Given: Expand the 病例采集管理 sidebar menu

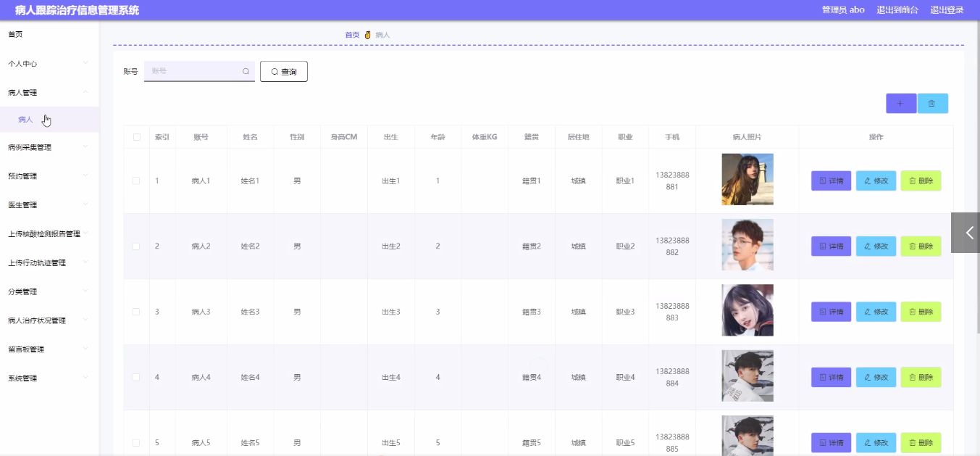Looking at the screenshot, I should pos(49,147).
